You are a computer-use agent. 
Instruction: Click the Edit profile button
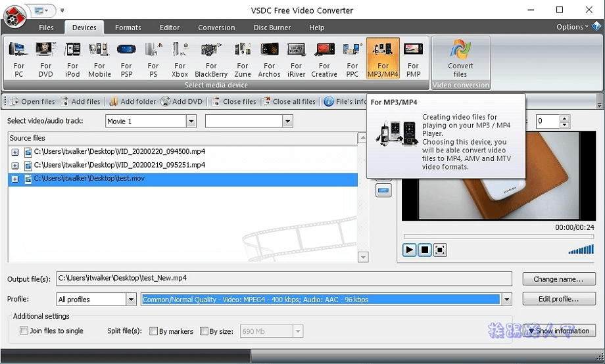point(559,299)
